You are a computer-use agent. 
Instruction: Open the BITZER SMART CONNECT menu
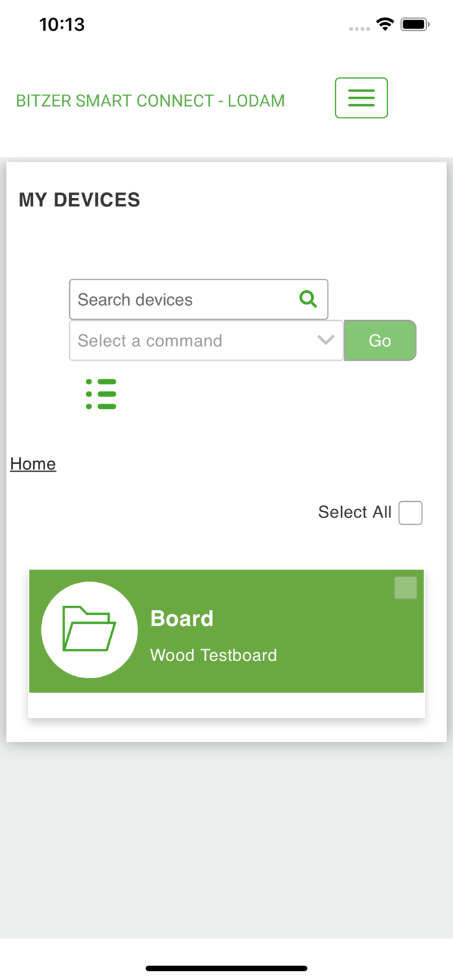point(361,97)
